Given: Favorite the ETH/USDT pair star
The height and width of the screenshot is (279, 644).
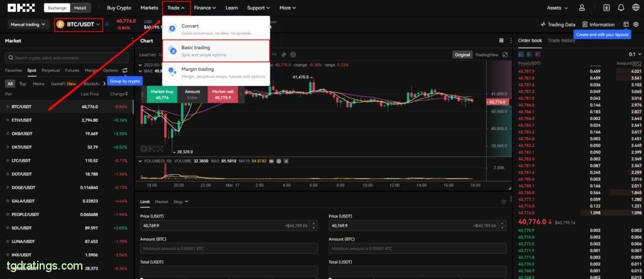Looking at the screenshot, I should 8,120.
